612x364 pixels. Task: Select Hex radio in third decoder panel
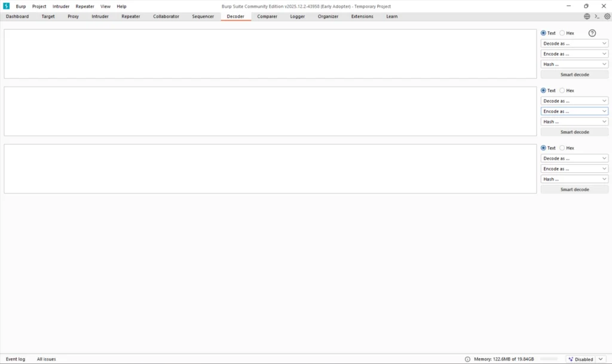(562, 148)
